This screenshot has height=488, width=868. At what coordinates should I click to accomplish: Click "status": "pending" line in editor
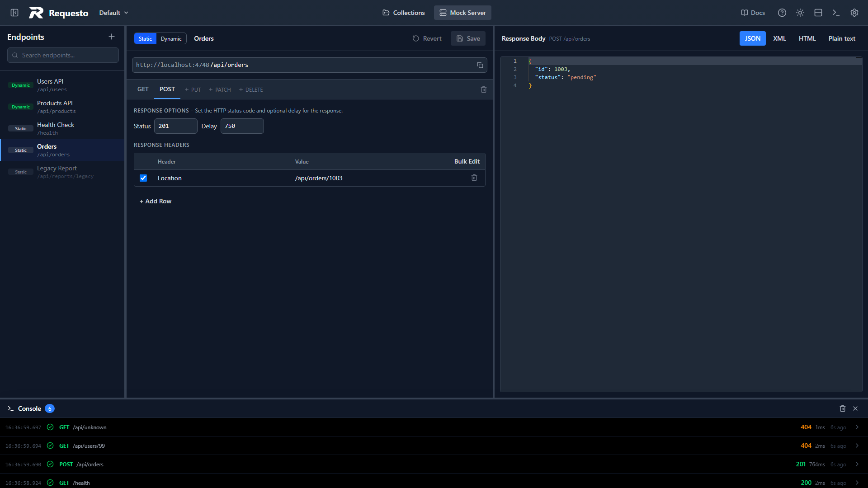pos(566,77)
